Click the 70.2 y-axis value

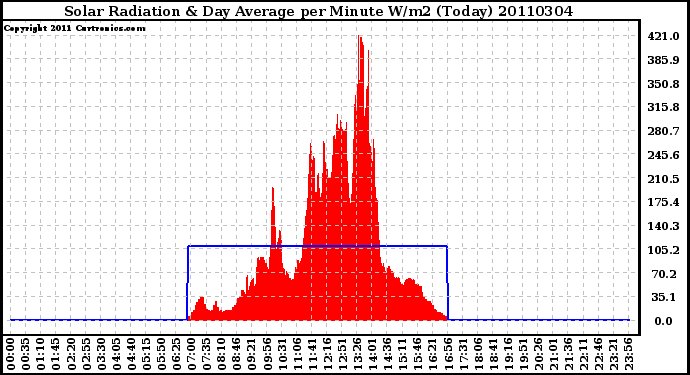point(665,274)
